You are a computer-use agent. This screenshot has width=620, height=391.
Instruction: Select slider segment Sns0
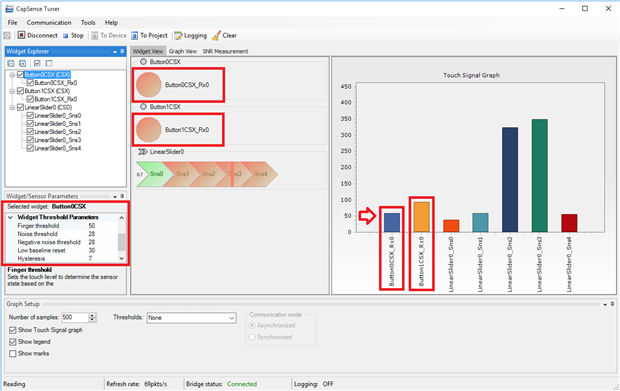pos(157,174)
